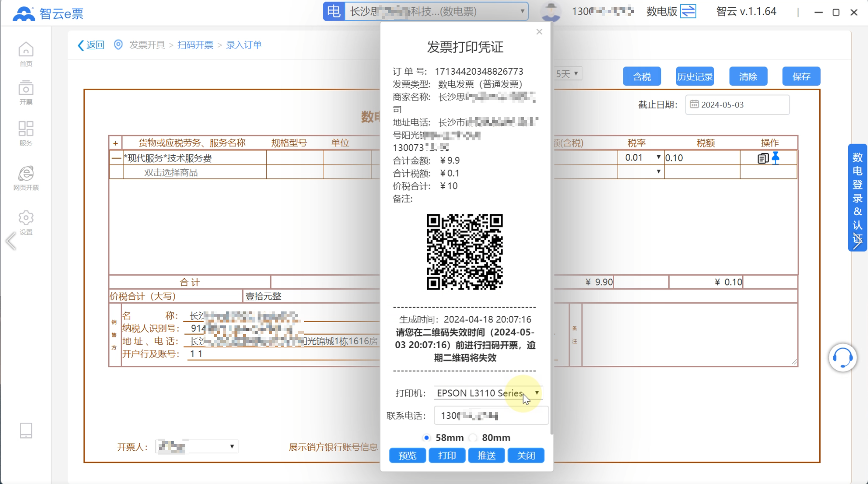Click the order number 171344203488­26773
The image size is (868, 484).
(x=479, y=71)
